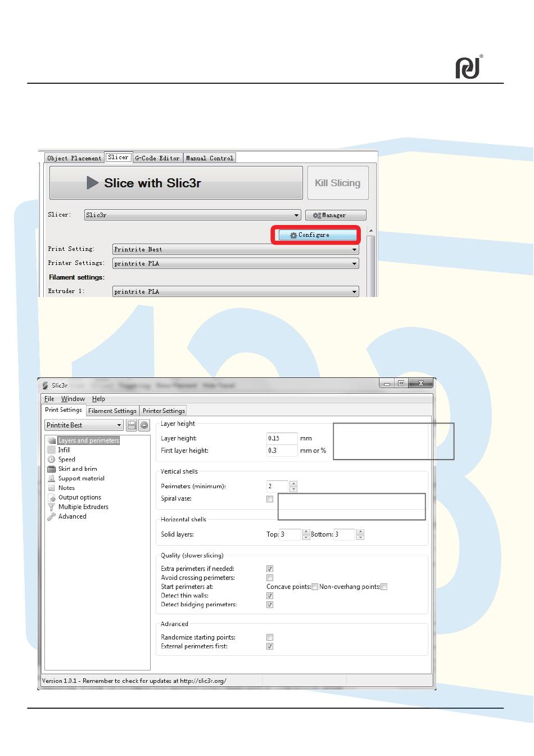The width and height of the screenshot is (534, 756).
Task: Toggle Detect bridging perimeters checkbox
Action: pyautogui.click(x=270, y=605)
